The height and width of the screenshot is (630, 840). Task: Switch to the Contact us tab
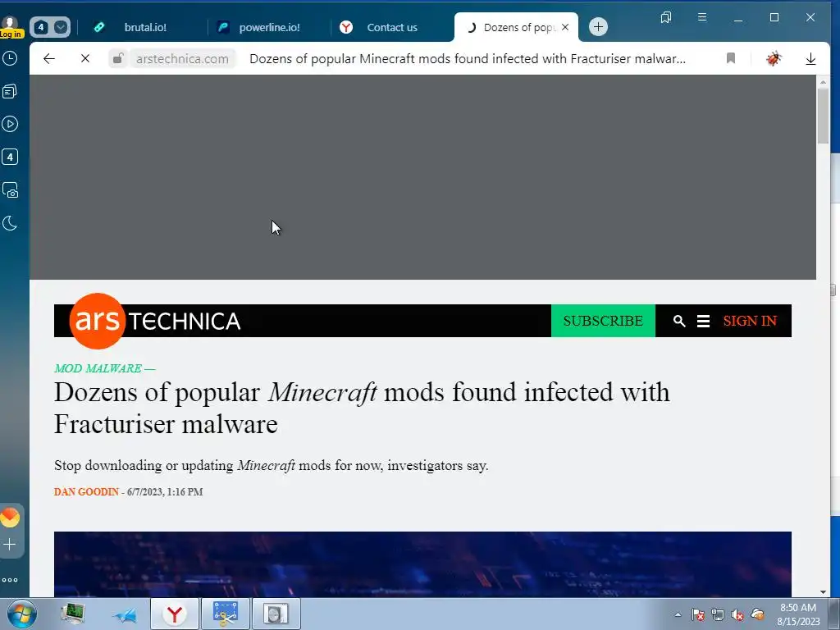[x=391, y=27]
